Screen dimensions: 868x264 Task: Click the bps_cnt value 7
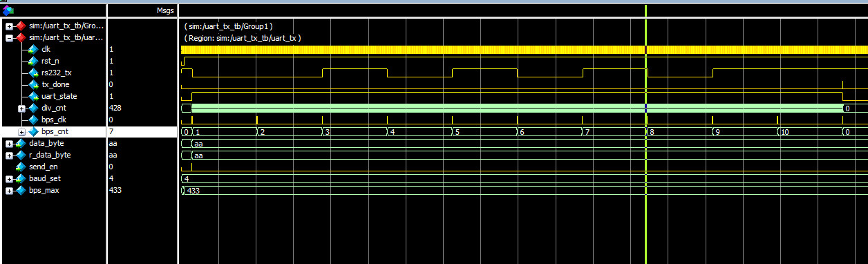[111, 131]
